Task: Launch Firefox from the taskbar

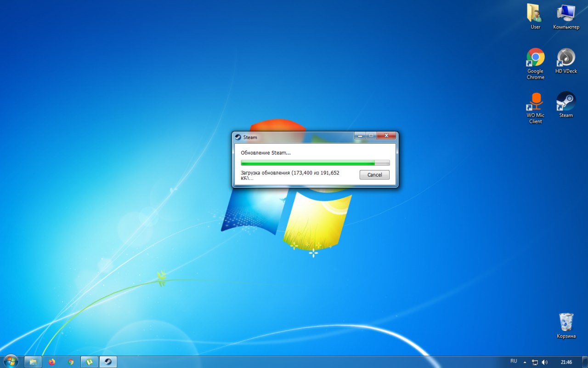Action: point(51,362)
